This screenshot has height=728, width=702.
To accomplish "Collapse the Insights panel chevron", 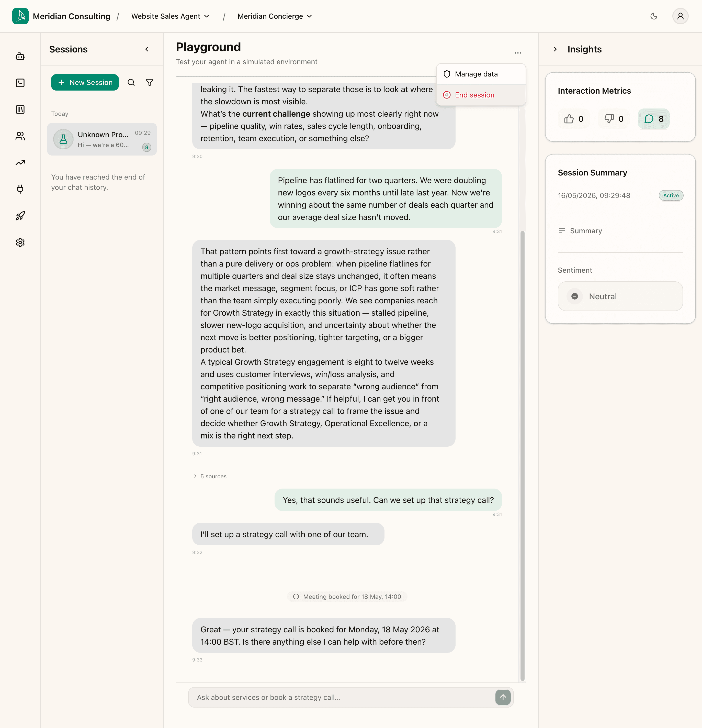I will click(555, 49).
